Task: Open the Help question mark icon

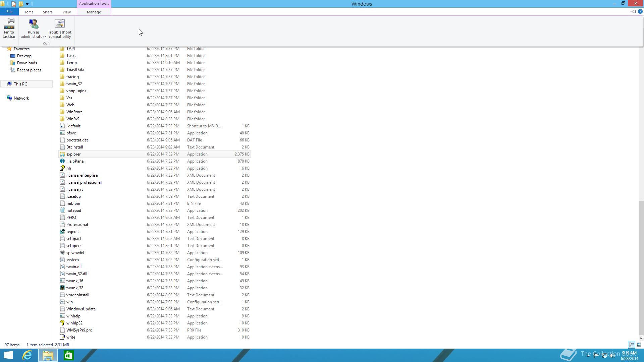Action: (640, 12)
